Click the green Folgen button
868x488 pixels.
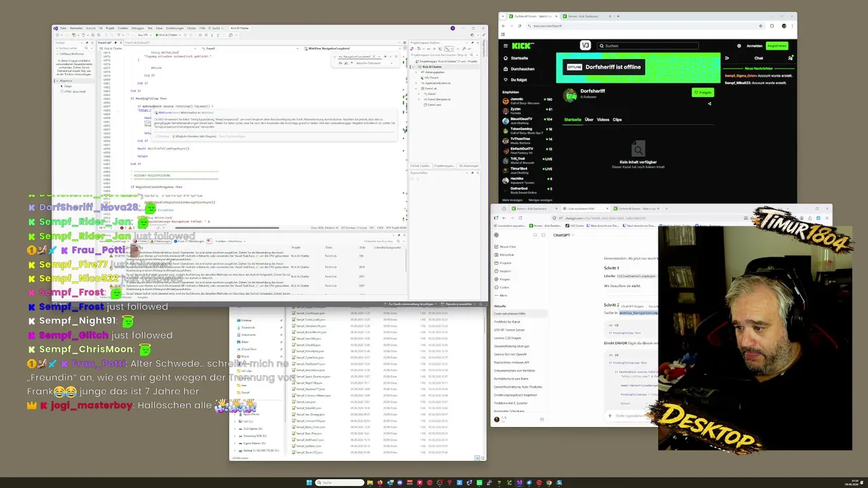[703, 92]
